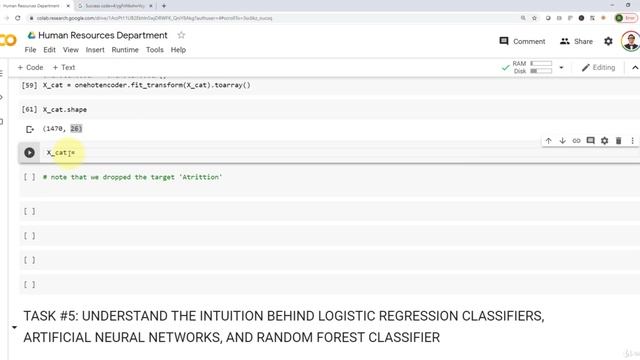Viewport: 640px width, 360px height.
Task: Open the Tools menu
Action: (x=155, y=50)
